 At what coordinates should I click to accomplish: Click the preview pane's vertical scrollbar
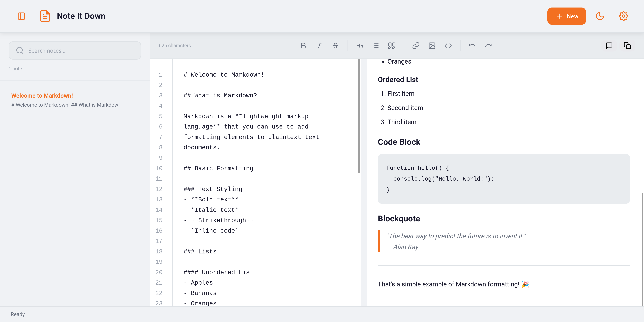click(642, 250)
